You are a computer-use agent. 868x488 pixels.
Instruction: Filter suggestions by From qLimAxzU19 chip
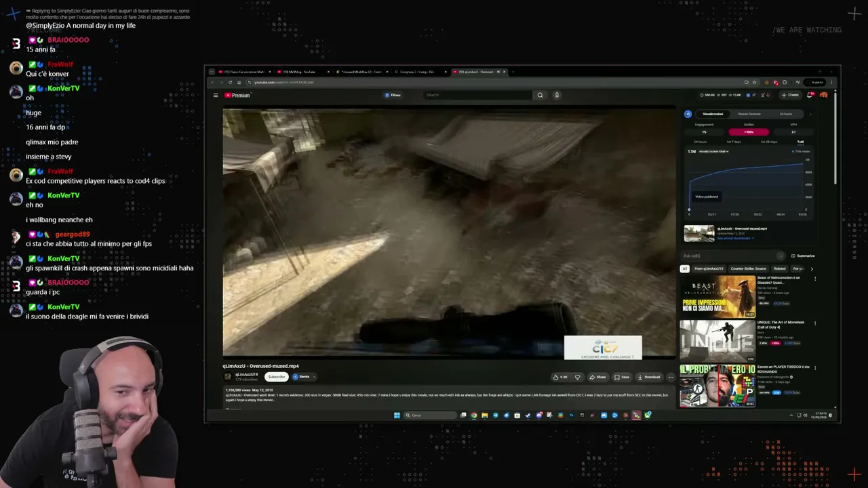click(x=709, y=268)
